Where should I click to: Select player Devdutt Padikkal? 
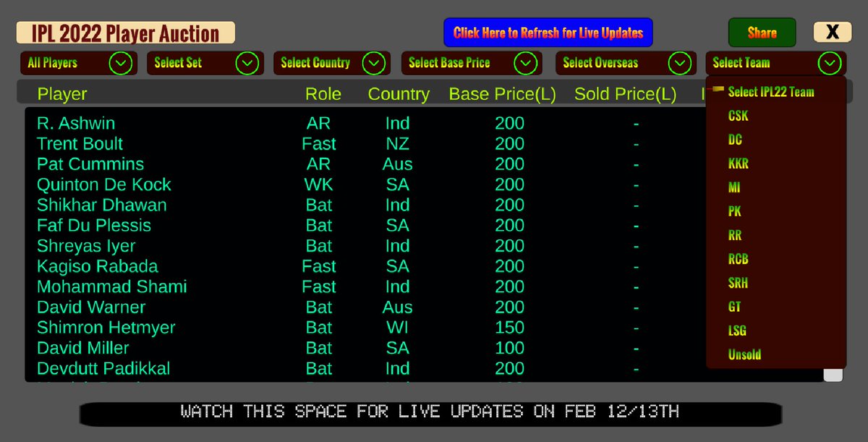[x=103, y=368]
